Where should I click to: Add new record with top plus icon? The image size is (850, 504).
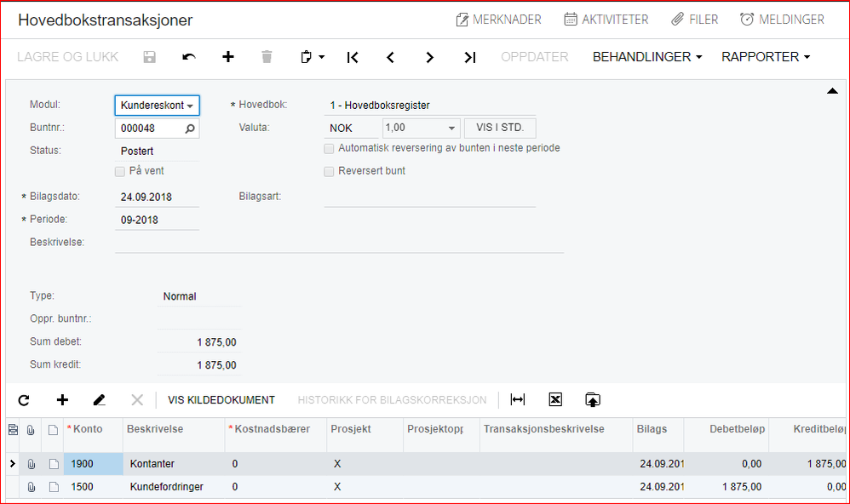pos(228,57)
